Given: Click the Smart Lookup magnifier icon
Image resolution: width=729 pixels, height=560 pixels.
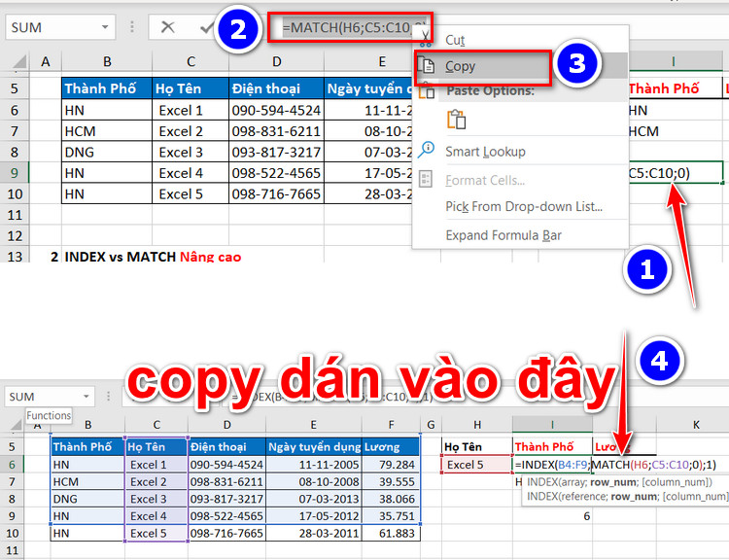Looking at the screenshot, I should [x=426, y=151].
